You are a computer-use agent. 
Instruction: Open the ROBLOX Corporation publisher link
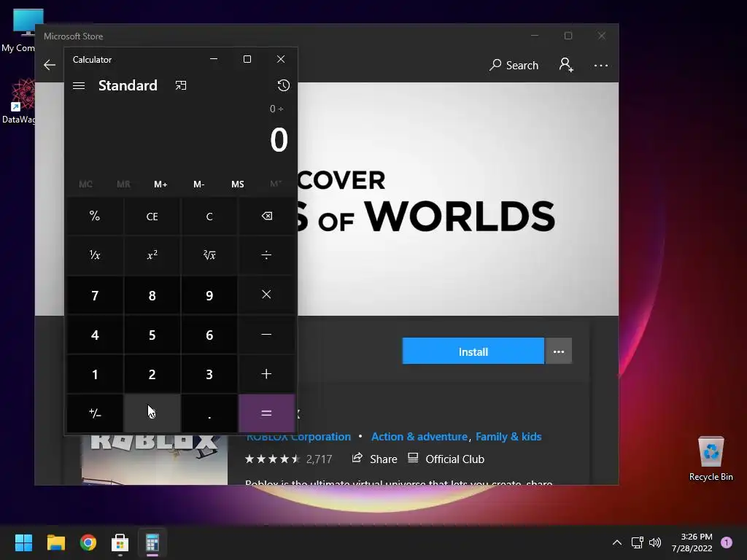298,437
